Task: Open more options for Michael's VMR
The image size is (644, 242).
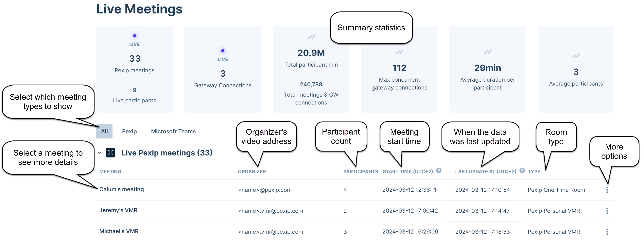Action: tap(607, 232)
